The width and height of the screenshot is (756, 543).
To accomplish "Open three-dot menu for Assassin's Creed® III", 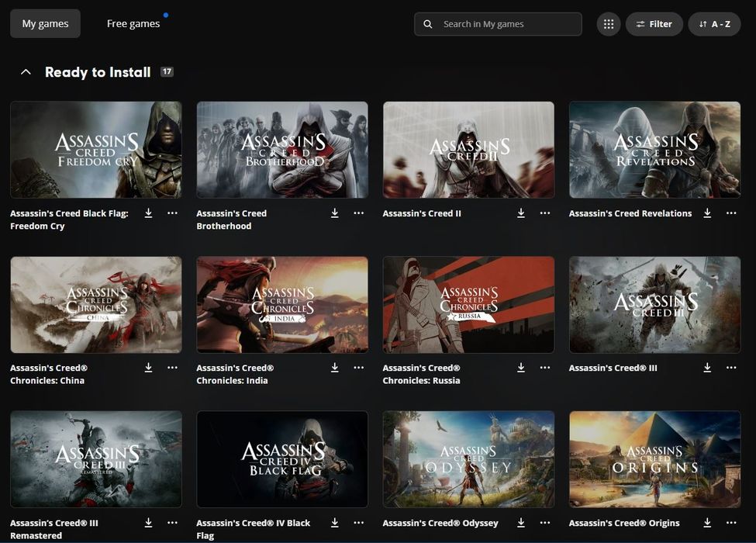I will (x=731, y=368).
